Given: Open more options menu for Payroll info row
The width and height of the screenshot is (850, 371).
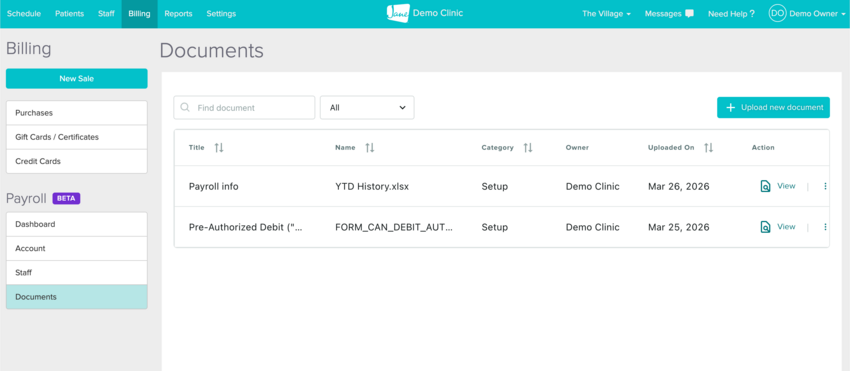Looking at the screenshot, I should [x=825, y=186].
